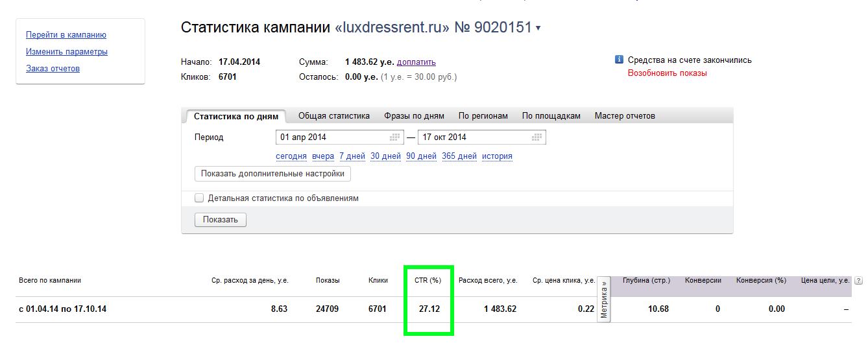Choose the 7 дней period shortcut
Image resolution: width=868 pixels, height=343 pixels.
pos(352,156)
